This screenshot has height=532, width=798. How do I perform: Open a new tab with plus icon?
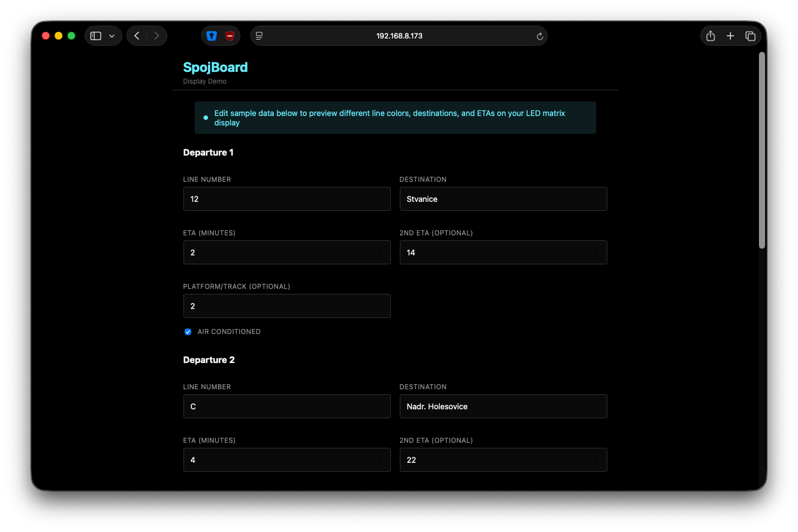[730, 36]
